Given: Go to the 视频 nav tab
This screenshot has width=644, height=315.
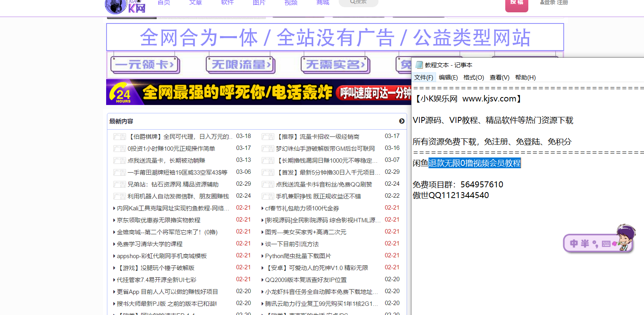Looking at the screenshot, I should pos(291,2).
